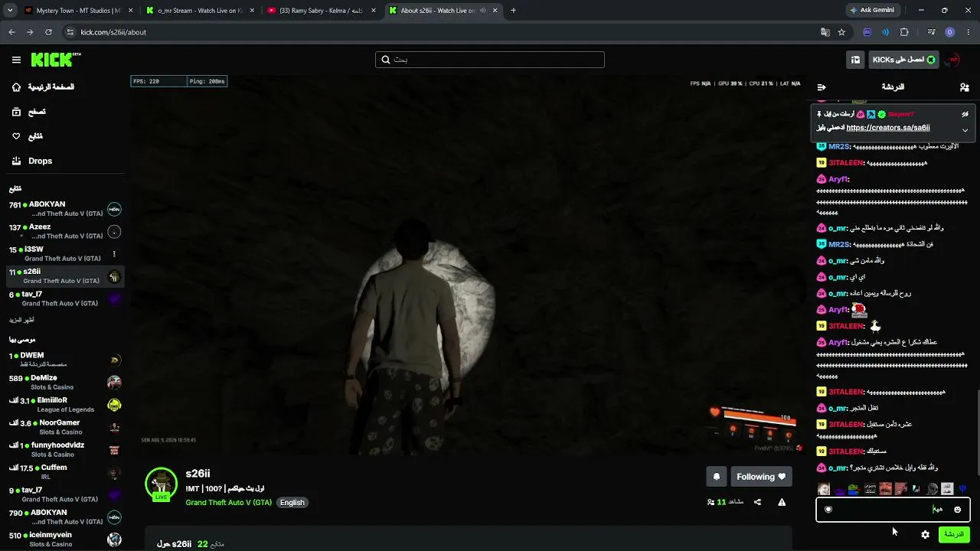980x551 pixels.
Task: Open iceinmyvein recommended channel
Action: click(x=64, y=540)
